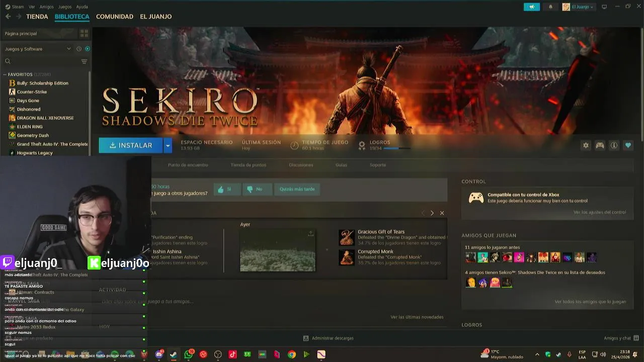Open the Gracious Gift of Tears achievement icon
The width and height of the screenshot is (644, 362).
point(347,237)
